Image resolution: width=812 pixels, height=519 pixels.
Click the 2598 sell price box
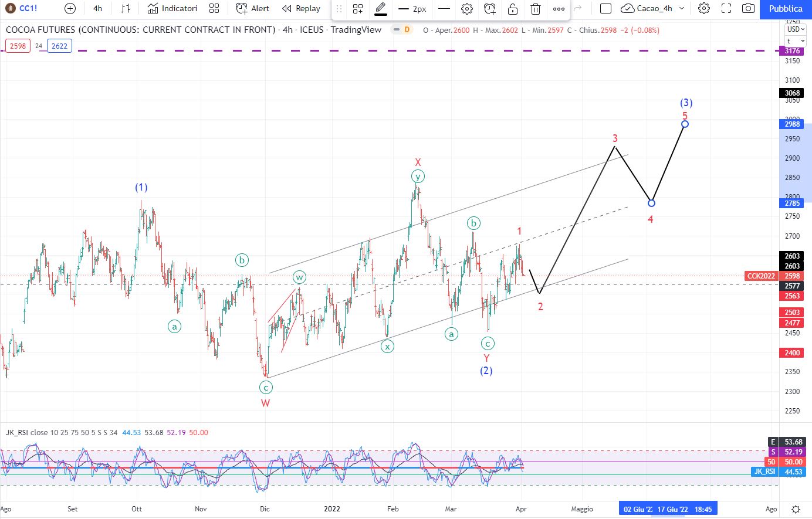[18, 46]
